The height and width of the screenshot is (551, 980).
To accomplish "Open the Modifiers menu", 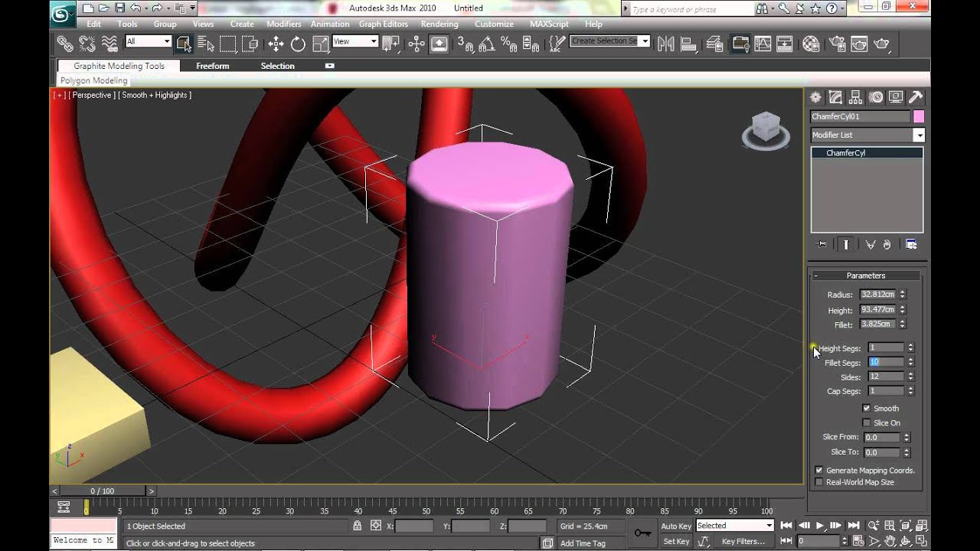I will click(x=284, y=24).
